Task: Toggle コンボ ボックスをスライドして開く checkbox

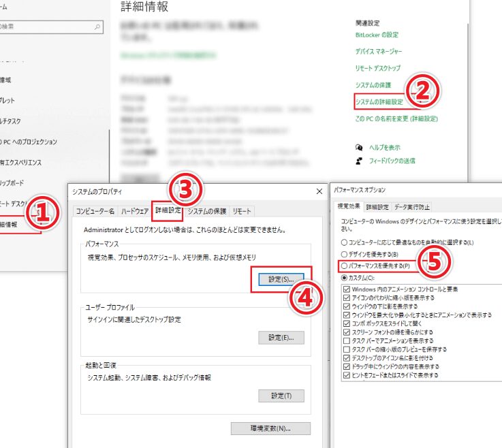Action: pos(347,323)
